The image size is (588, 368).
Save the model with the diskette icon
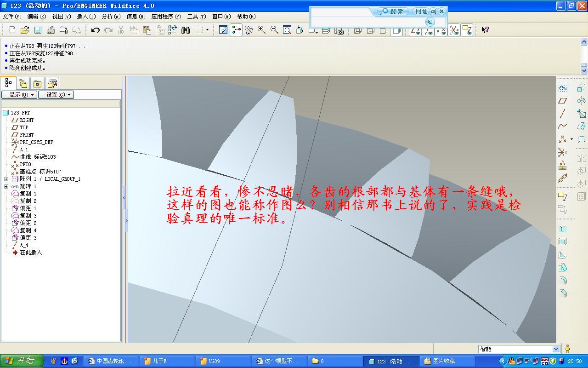38,30
